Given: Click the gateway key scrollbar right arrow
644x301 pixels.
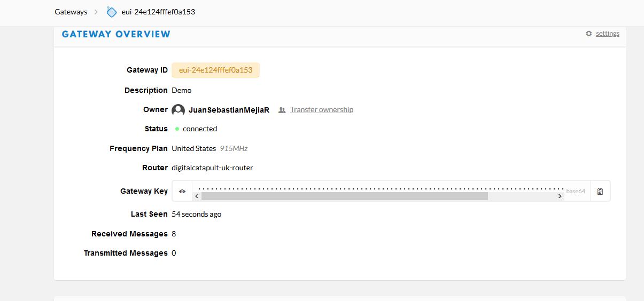Looking at the screenshot, I should tap(560, 196).
